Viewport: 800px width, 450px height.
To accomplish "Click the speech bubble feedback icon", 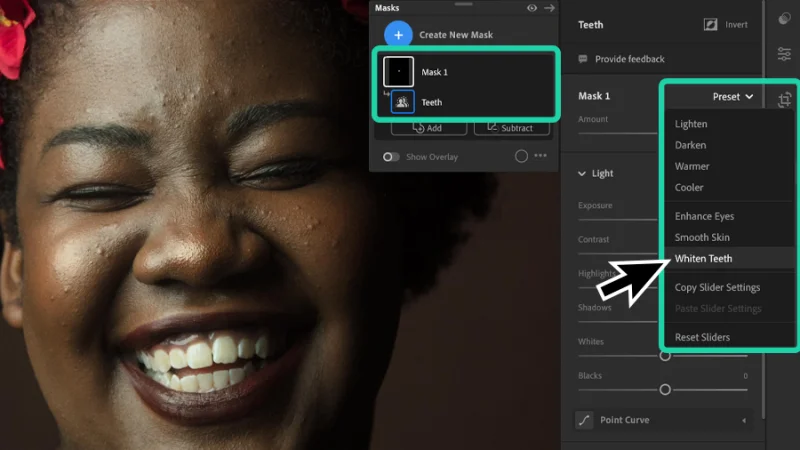I will 583,59.
